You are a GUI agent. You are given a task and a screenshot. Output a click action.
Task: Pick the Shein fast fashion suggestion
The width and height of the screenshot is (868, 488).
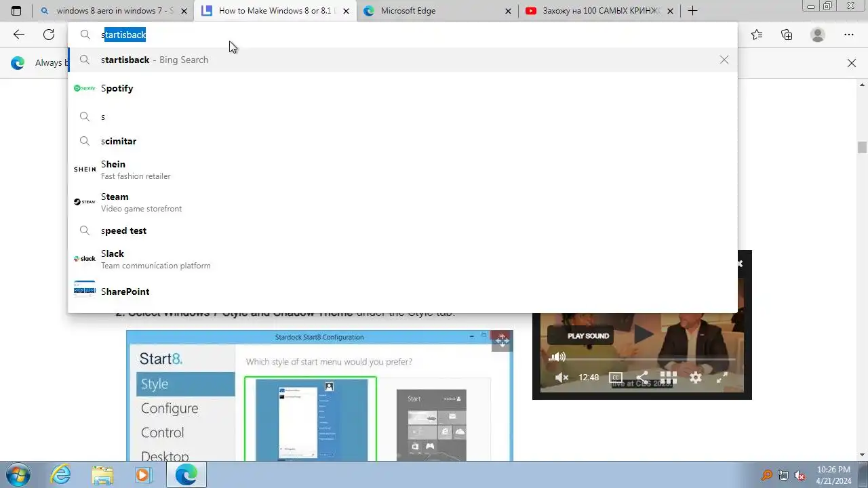pos(402,169)
